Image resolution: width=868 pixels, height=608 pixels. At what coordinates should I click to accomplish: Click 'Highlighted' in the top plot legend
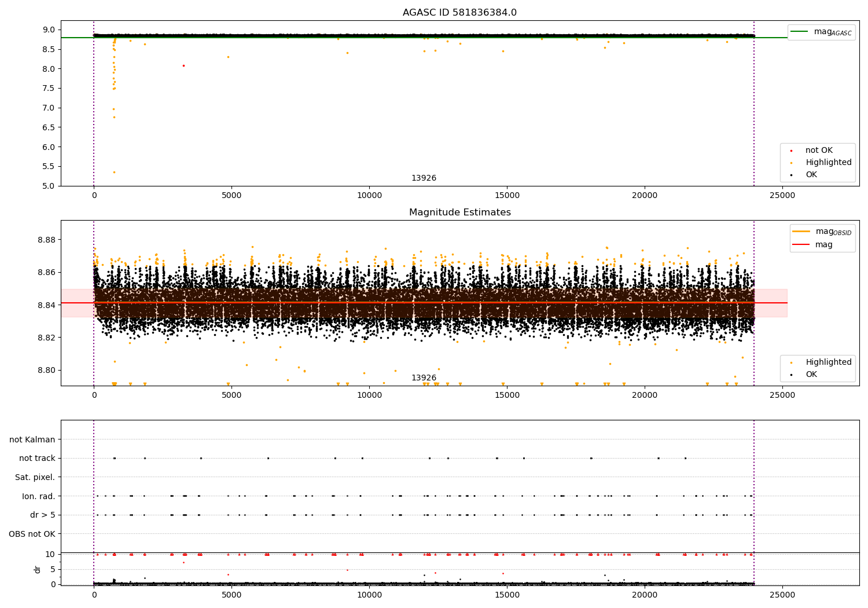(x=828, y=163)
